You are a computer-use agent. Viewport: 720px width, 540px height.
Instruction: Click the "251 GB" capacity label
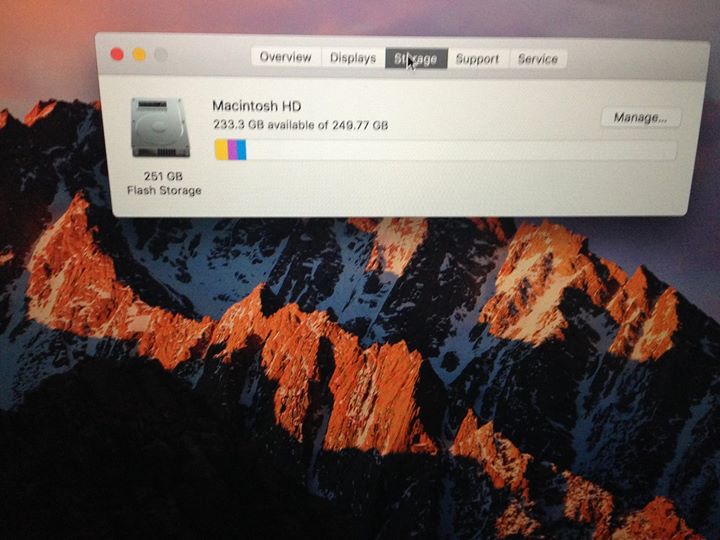pyautogui.click(x=163, y=176)
